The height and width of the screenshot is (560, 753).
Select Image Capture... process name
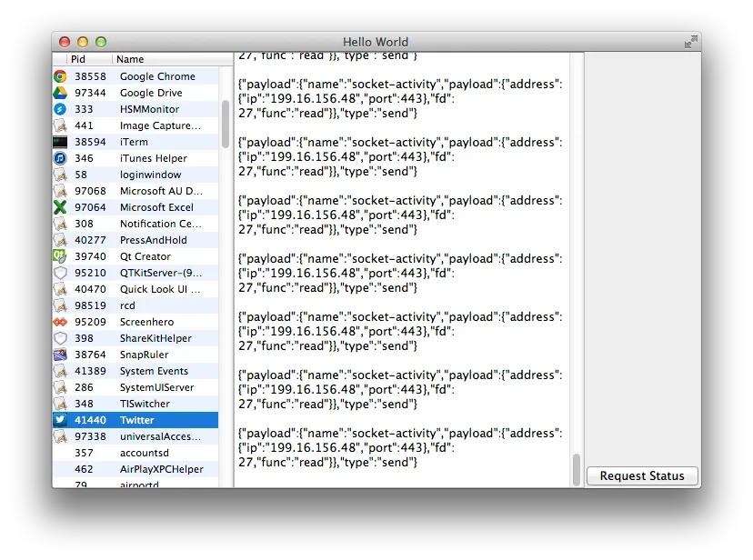point(160,125)
